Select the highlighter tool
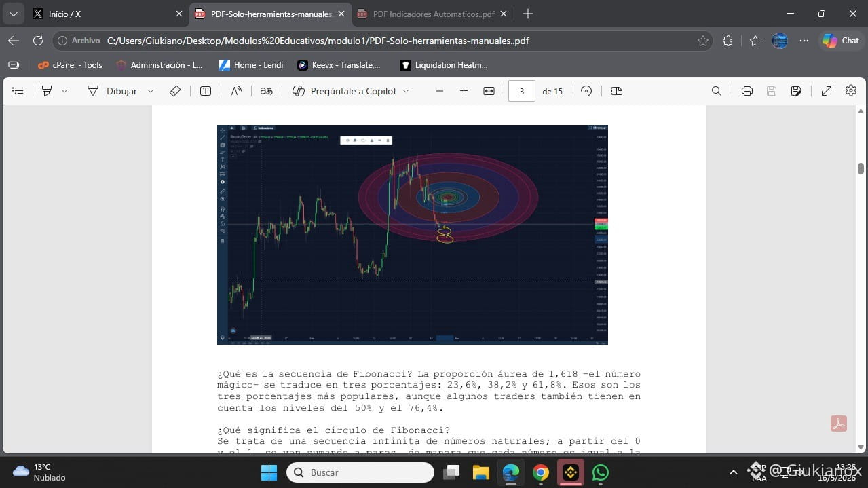This screenshot has height=488, width=868. pyautogui.click(x=47, y=91)
